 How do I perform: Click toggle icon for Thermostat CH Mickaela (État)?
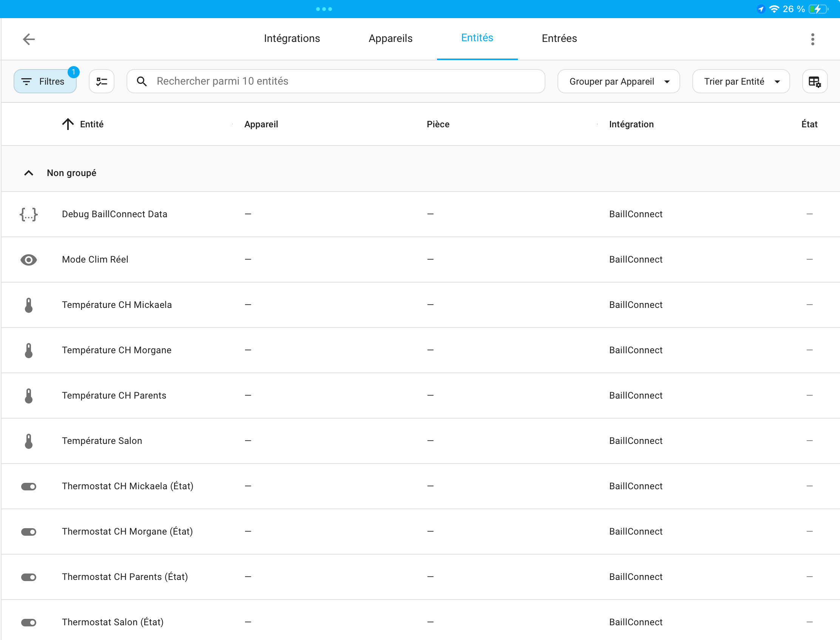29,486
